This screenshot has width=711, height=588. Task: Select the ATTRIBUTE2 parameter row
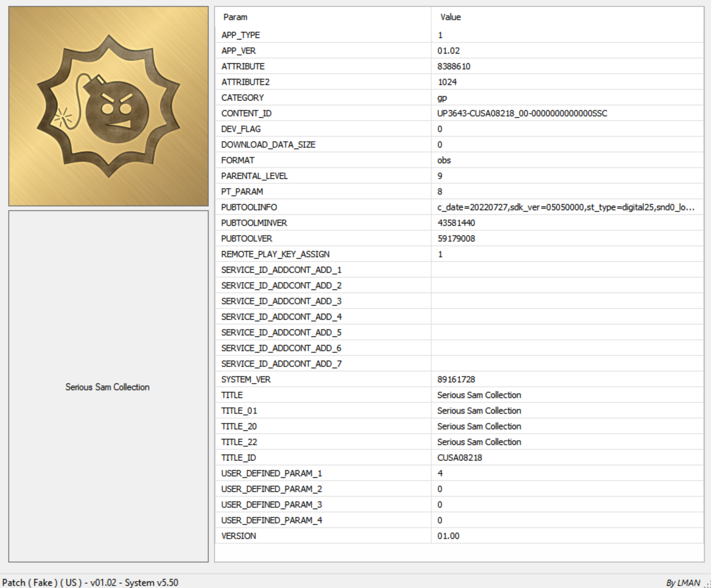(x=459, y=82)
